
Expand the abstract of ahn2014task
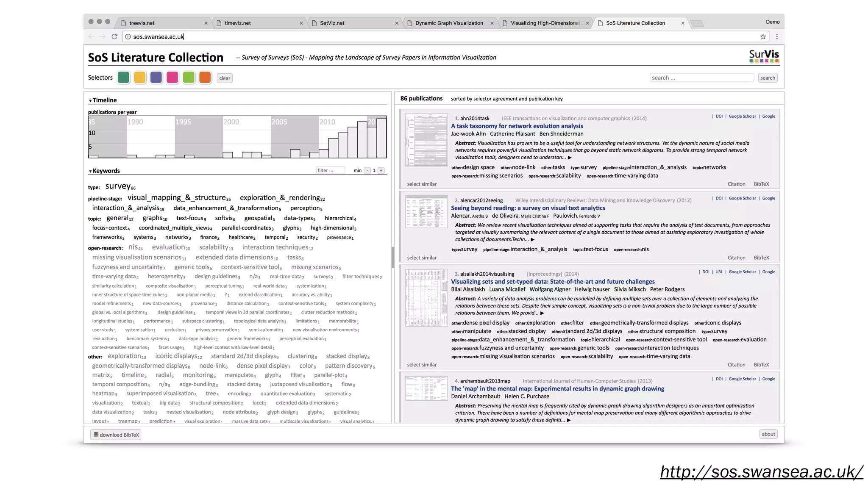[570, 158]
